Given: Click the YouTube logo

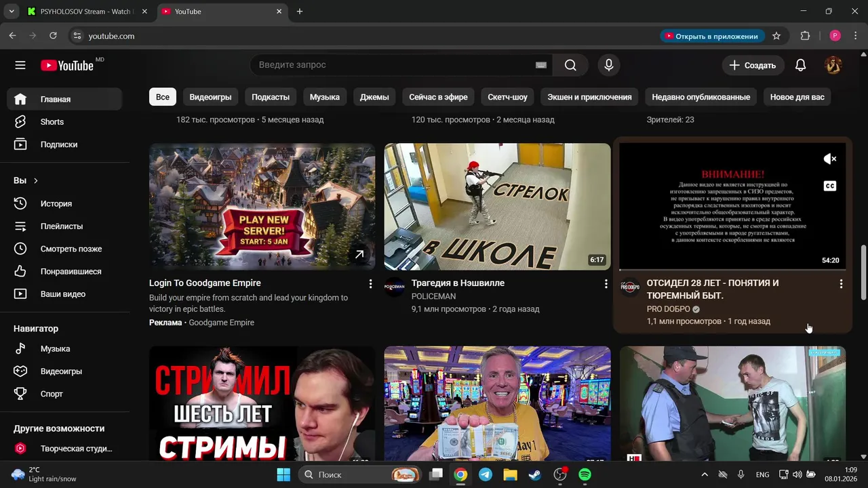Looking at the screenshot, I should point(67,65).
